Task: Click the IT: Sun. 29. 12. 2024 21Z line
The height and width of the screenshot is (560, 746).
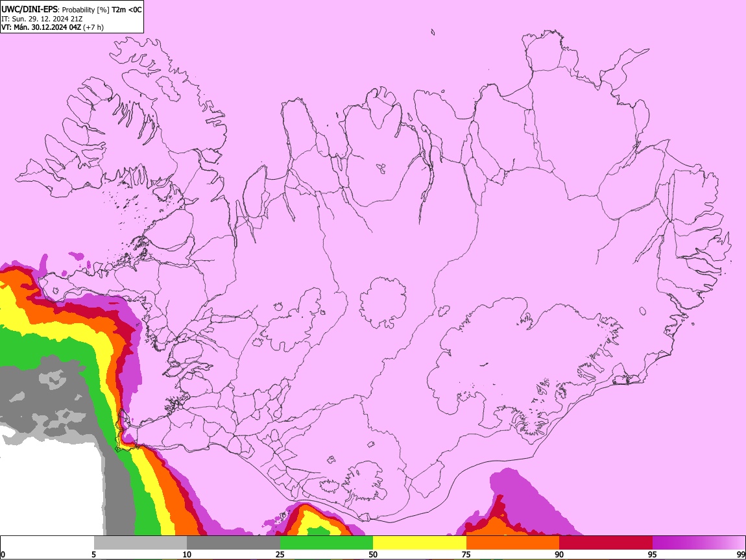Action: coord(42,19)
